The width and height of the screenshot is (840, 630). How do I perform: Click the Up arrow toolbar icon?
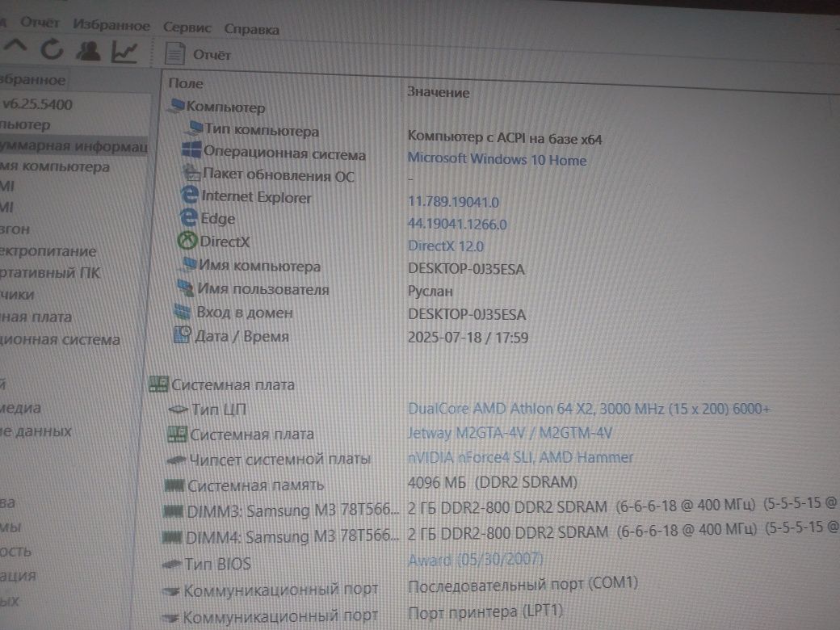tap(15, 47)
